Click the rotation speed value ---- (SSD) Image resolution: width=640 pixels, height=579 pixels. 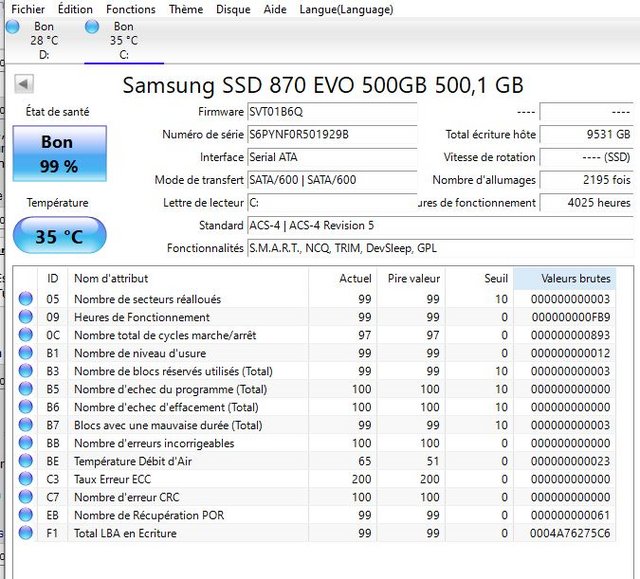(x=587, y=157)
